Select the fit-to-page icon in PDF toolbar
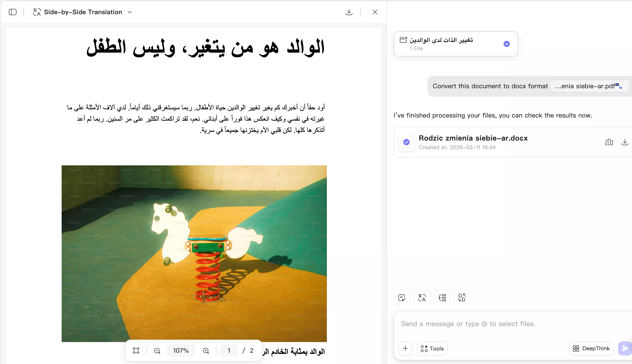The height and width of the screenshot is (364, 632). coord(136,350)
